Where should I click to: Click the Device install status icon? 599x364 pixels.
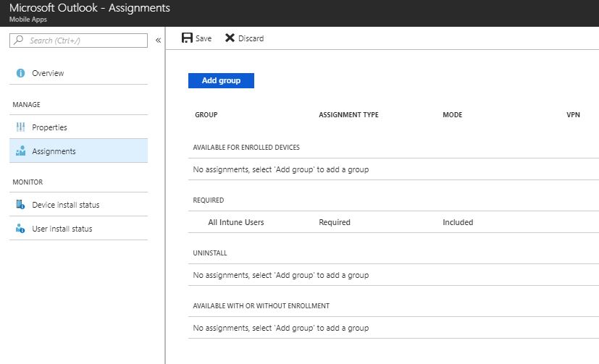click(20, 205)
